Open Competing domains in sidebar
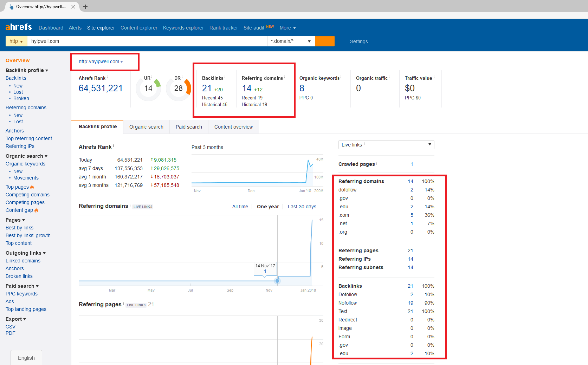This screenshot has width=588, height=365. (27, 195)
